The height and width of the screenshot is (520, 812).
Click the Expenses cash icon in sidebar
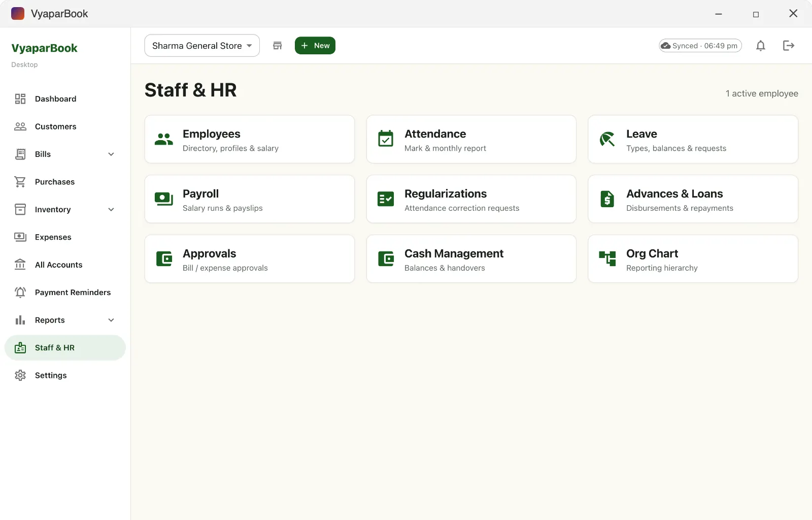point(20,237)
